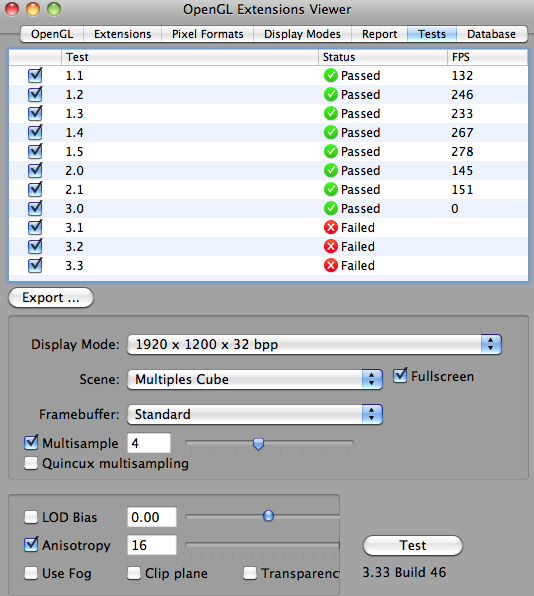Uncheck the test 2.1 checkbox

(x=35, y=189)
